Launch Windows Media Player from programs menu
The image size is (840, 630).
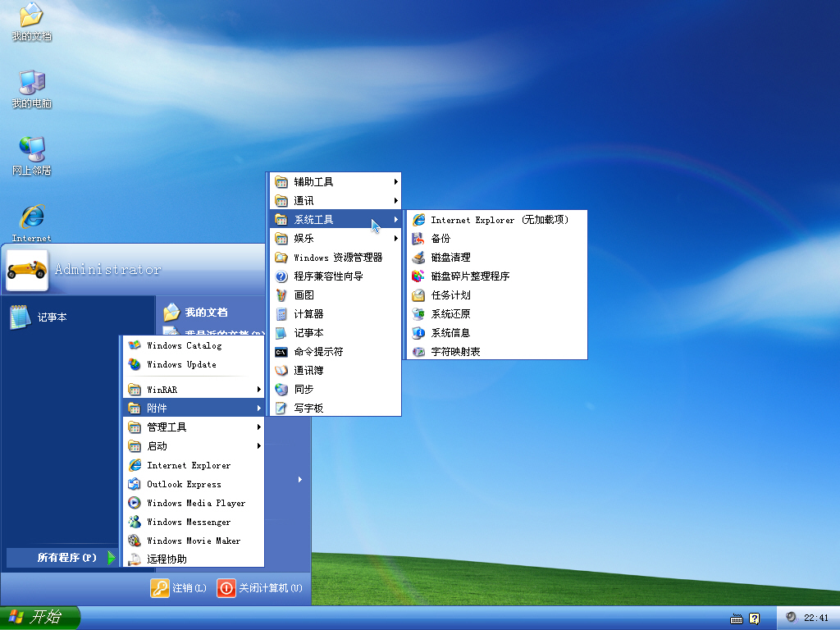(194, 503)
